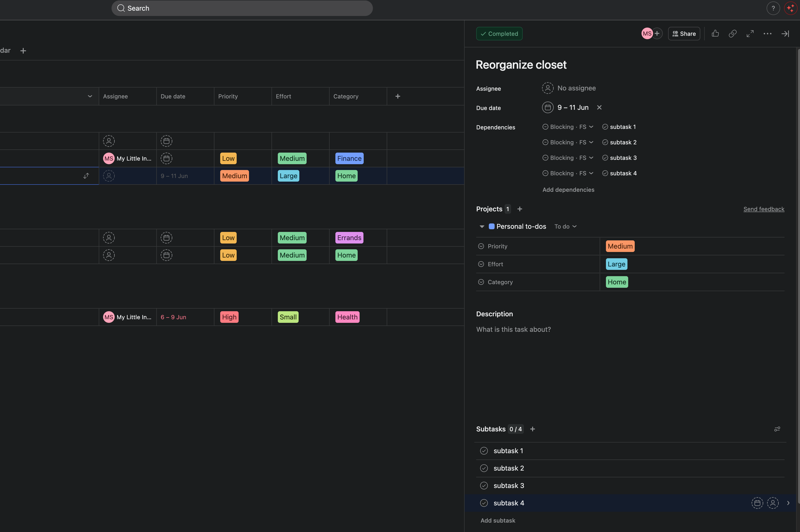Click the MS avatar in task header
The width and height of the screenshot is (800, 532).
[x=647, y=34]
